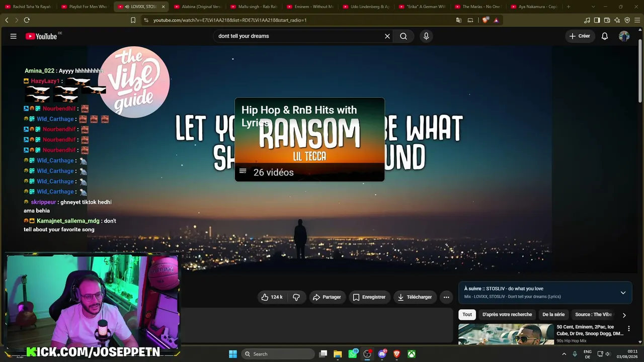
Task: Click the taskbar Search box
Action: (278, 354)
